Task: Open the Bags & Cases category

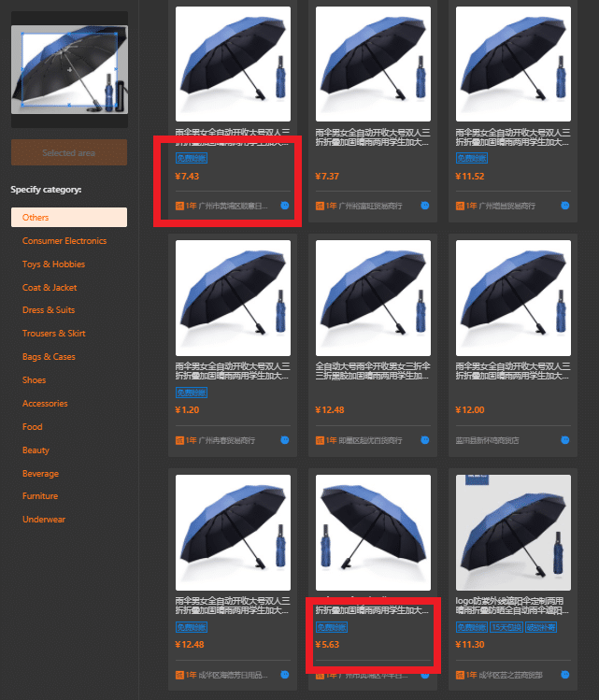Action: (49, 357)
